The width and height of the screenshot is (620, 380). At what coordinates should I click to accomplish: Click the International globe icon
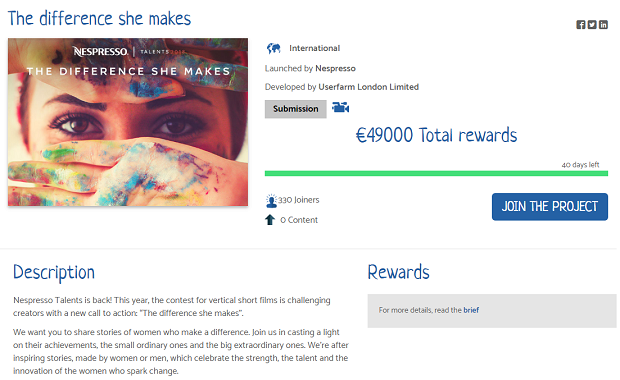[274, 48]
